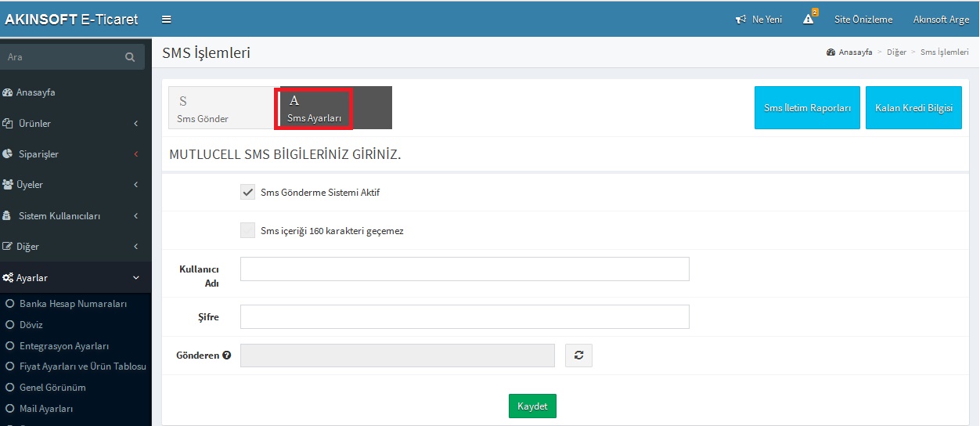Expand the Üyeler menu chevron
The image size is (980, 426).
tap(136, 185)
